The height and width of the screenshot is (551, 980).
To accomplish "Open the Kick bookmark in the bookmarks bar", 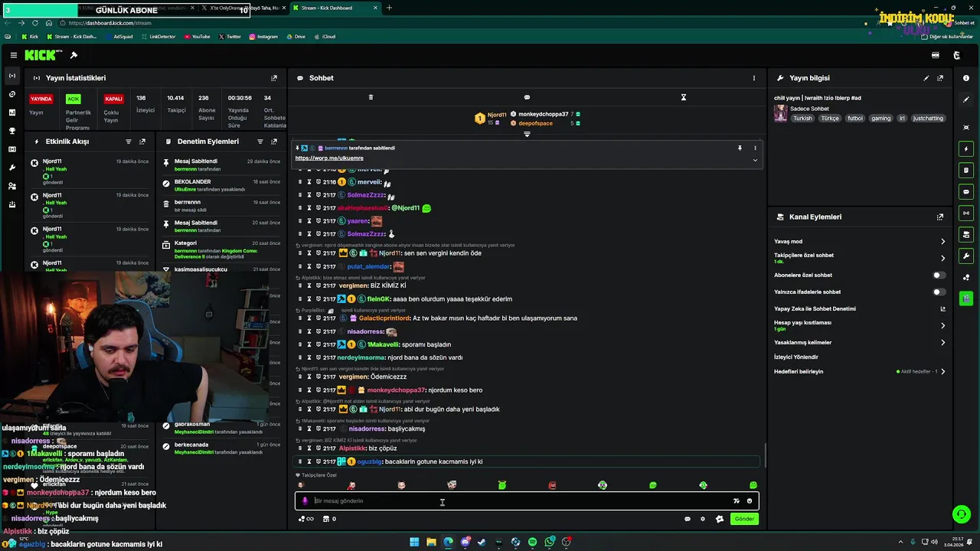I will [30, 36].
